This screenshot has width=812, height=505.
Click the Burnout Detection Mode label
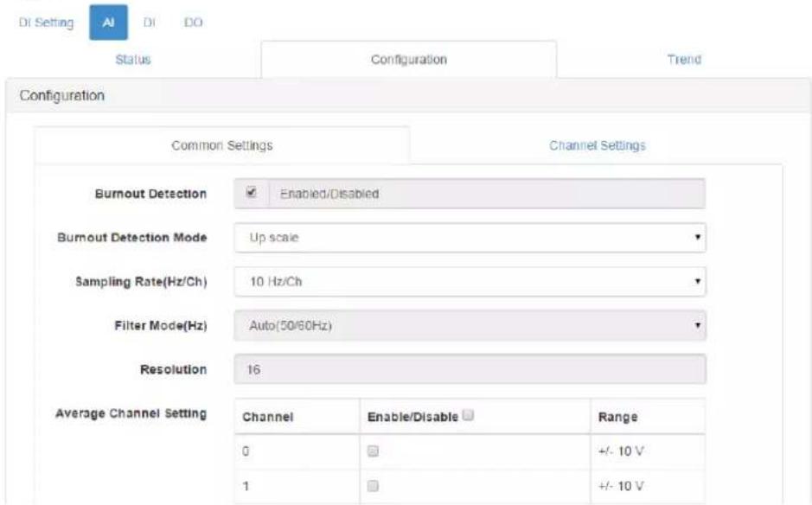coord(132,238)
